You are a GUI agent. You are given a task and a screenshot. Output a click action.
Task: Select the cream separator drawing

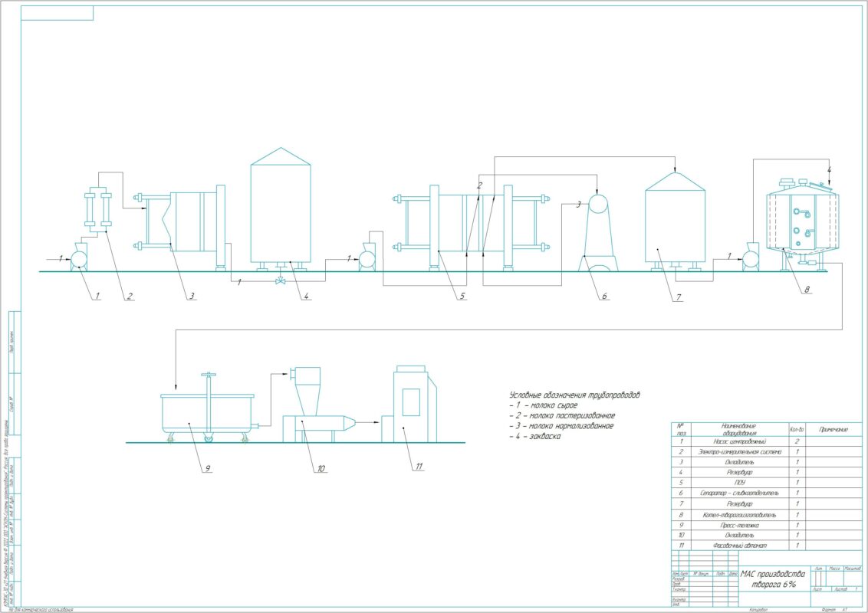click(x=598, y=232)
